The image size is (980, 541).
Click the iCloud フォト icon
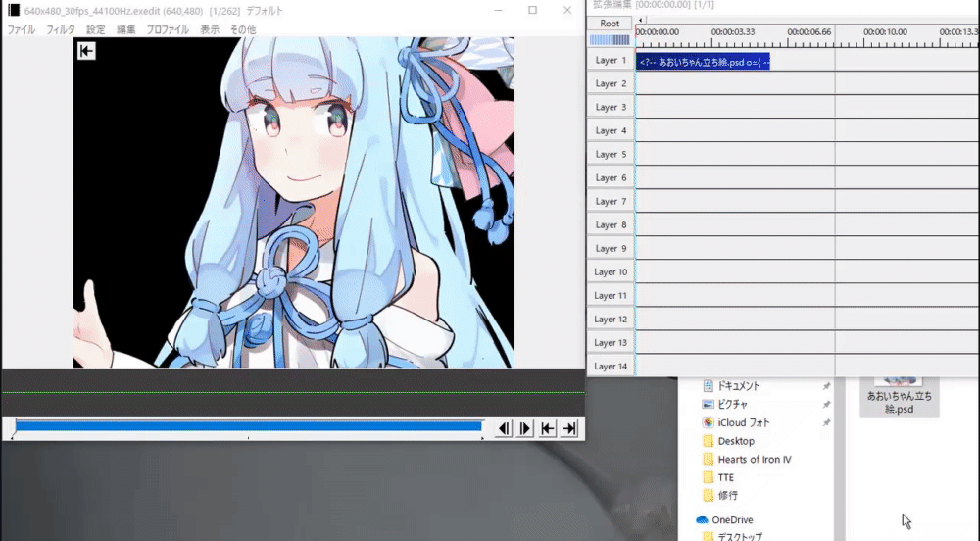pos(708,422)
